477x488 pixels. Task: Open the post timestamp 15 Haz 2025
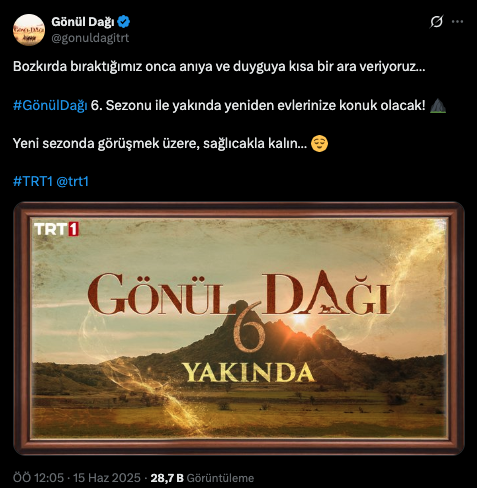[x=77, y=478]
